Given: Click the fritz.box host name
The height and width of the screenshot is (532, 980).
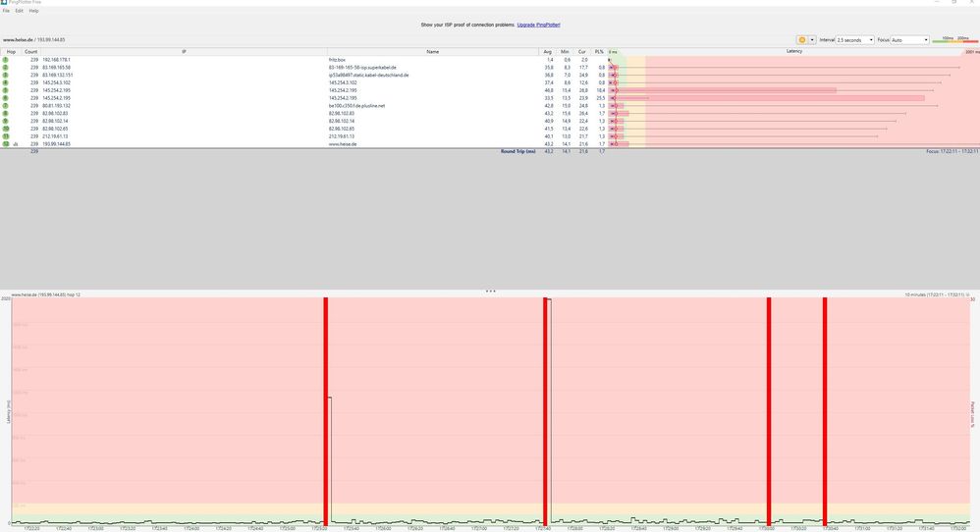Looking at the screenshot, I should click(x=337, y=60).
